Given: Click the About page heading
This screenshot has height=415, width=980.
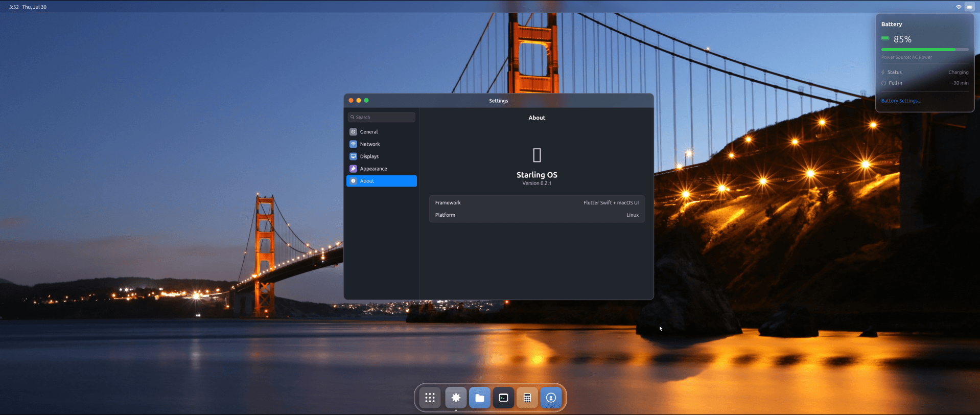Looking at the screenshot, I should pos(537,118).
